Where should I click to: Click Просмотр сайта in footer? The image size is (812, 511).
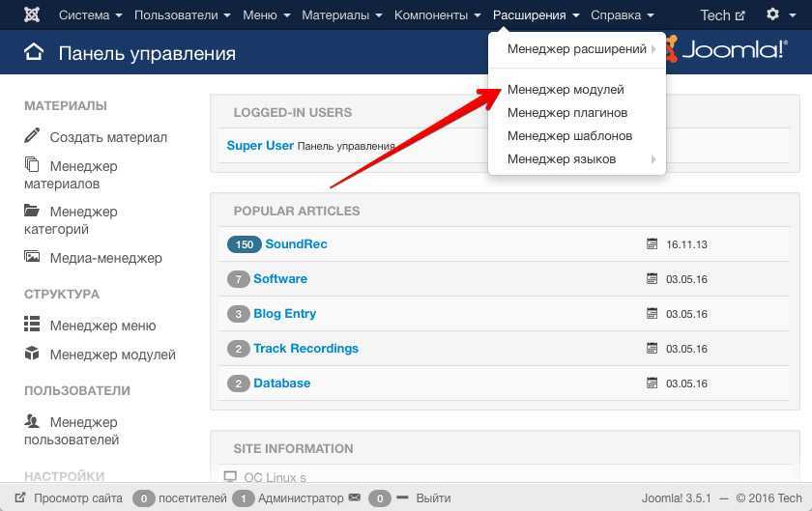point(77,498)
